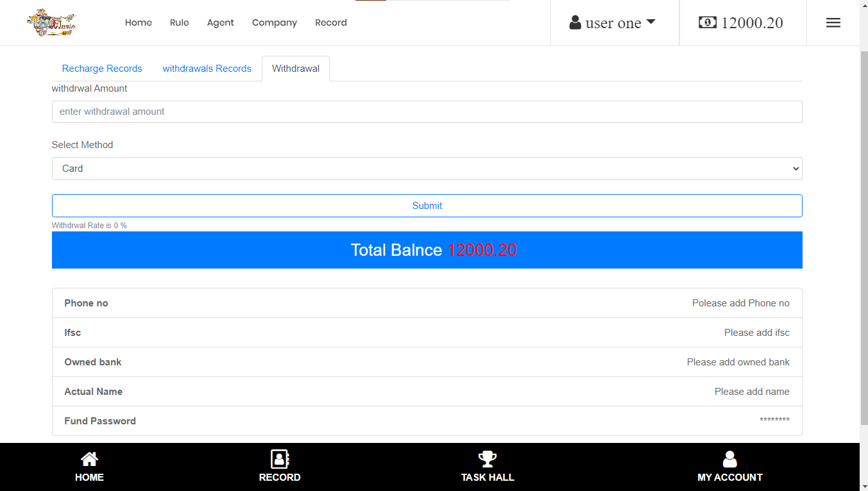Switch to Recharge Records tab
This screenshot has height=491, width=868.
[102, 69]
